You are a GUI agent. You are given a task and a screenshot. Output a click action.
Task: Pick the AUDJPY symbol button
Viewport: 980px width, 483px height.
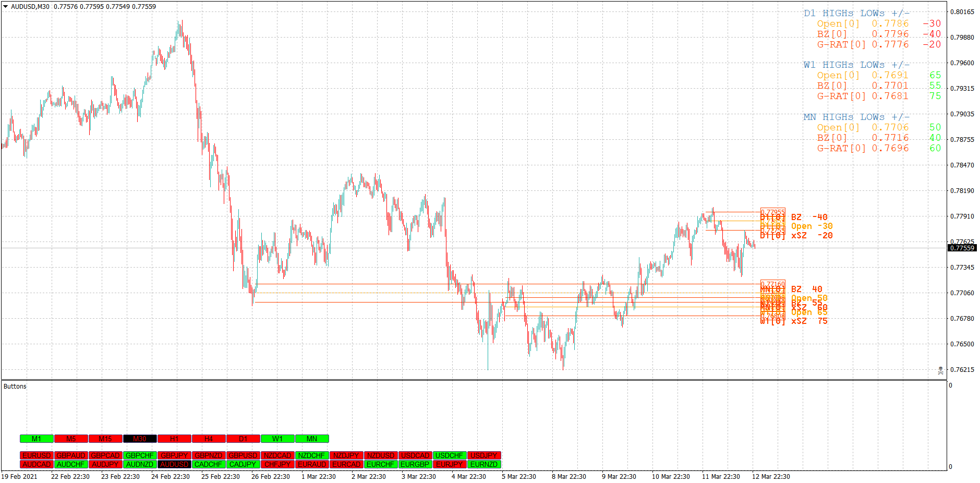105,464
